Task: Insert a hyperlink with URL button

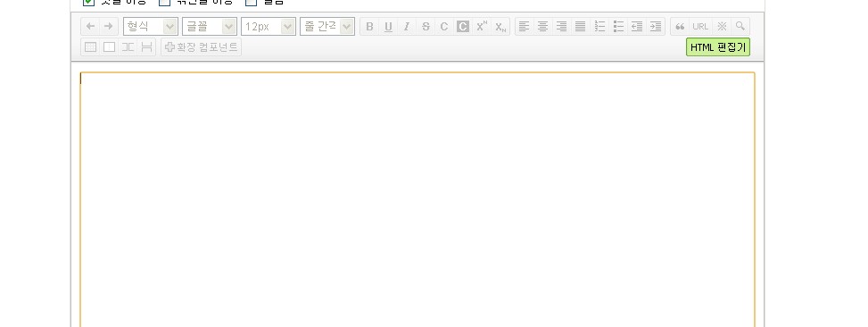Action: [x=700, y=27]
